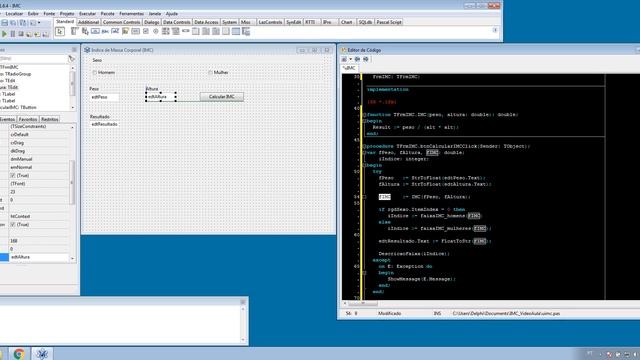Viewport: 640px width, 360px height.
Task: Stop the running program
Action: 21,33
